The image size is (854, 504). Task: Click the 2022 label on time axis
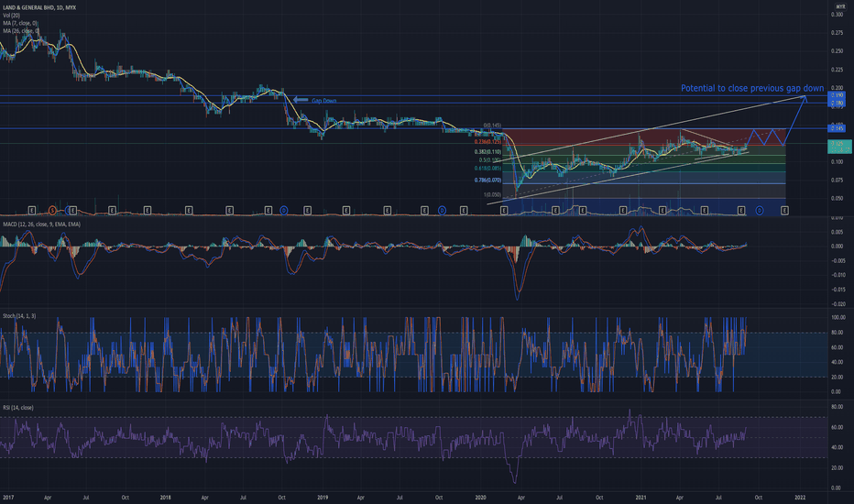click(x=800, y=497)
